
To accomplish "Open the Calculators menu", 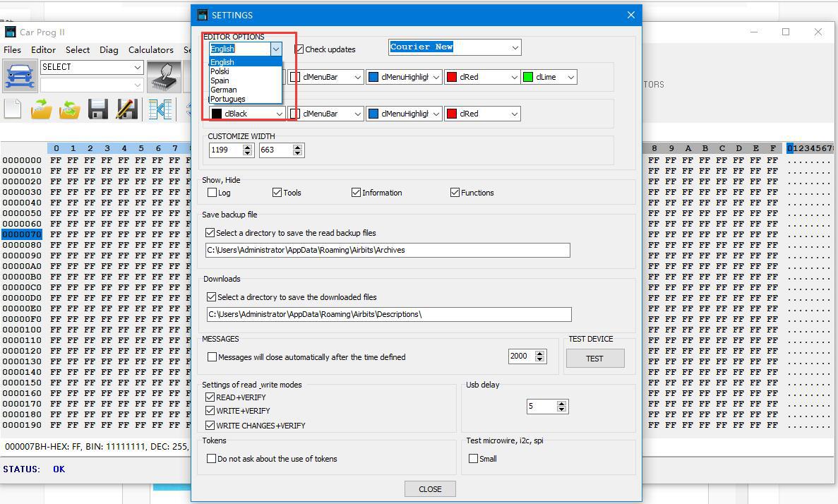I will pyautogui.click(x=150, y=49).
